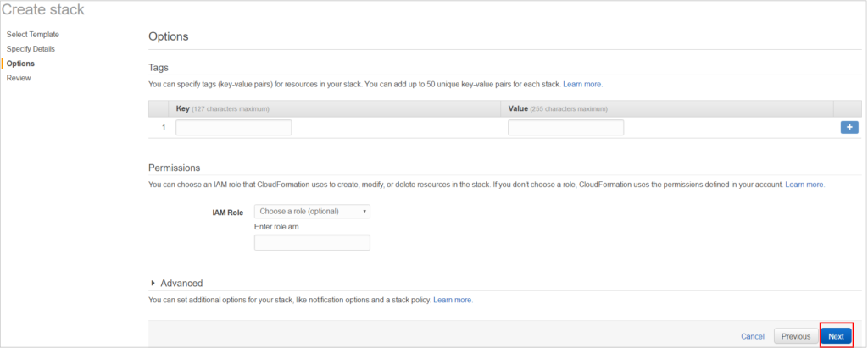Click the Previous button
Viewport: 868px width, 348px height.
coord(795,336)
